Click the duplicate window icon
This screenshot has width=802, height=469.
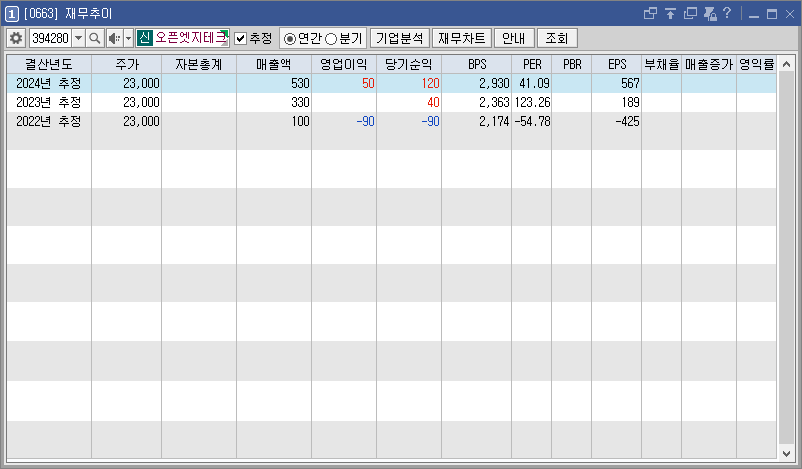pos(690,13)
